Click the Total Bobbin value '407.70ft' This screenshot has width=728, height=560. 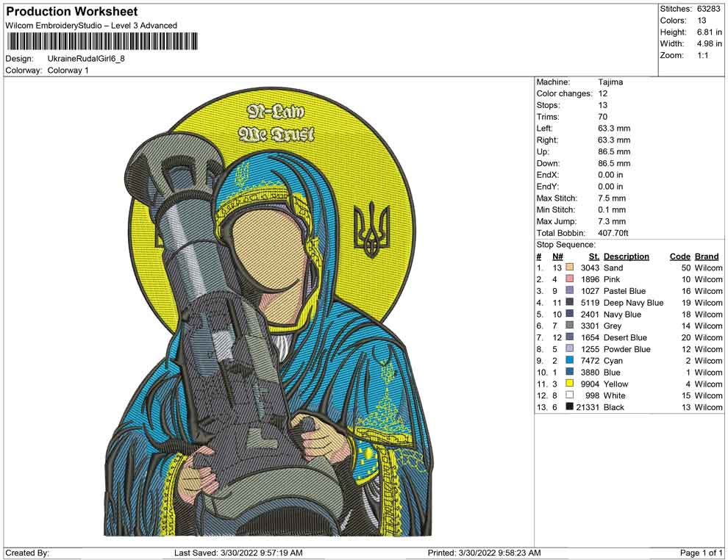pyautogui.click(x=613, y=233)
